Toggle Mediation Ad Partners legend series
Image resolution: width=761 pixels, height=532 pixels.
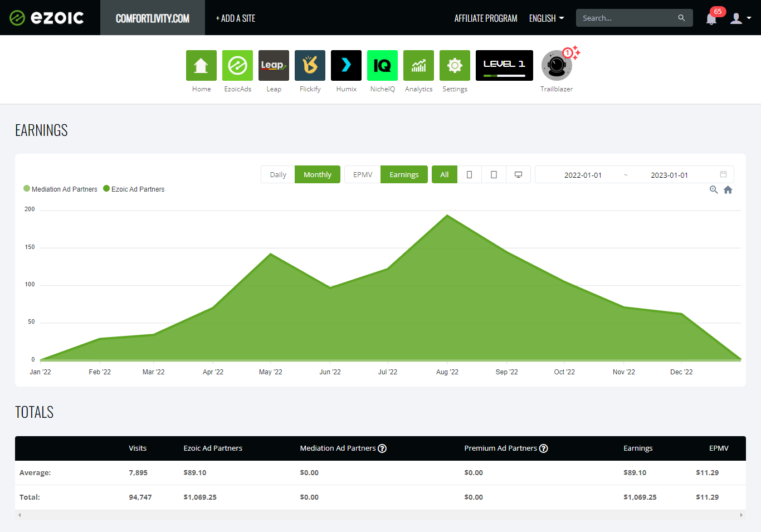point(60,189)
